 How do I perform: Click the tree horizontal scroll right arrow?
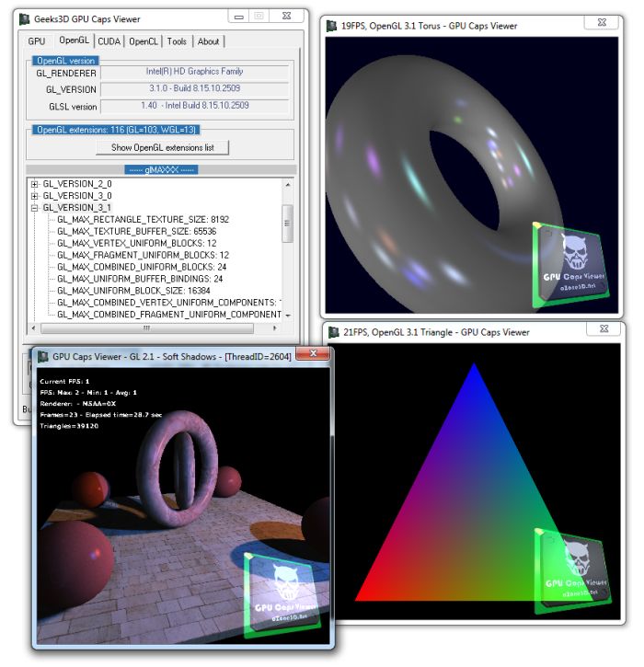(x=275, y=328)
